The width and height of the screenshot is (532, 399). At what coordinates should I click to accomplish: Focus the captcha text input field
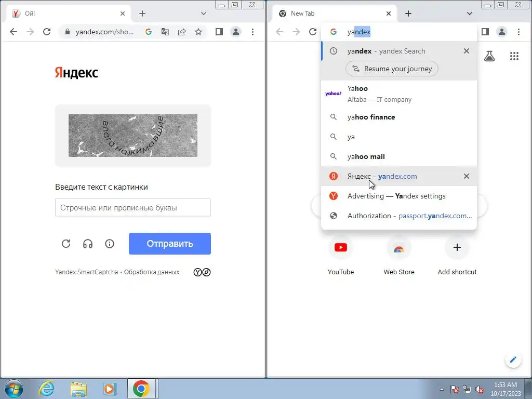133,207
